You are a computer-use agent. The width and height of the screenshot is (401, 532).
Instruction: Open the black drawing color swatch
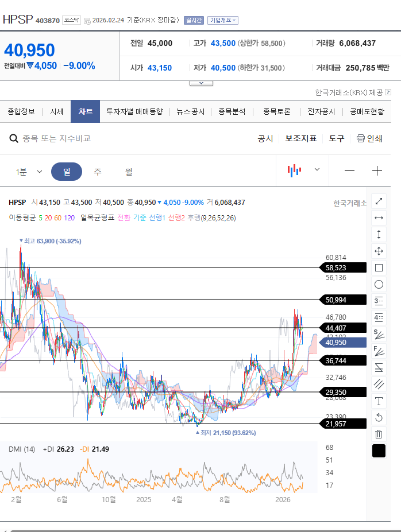(379, 451)
